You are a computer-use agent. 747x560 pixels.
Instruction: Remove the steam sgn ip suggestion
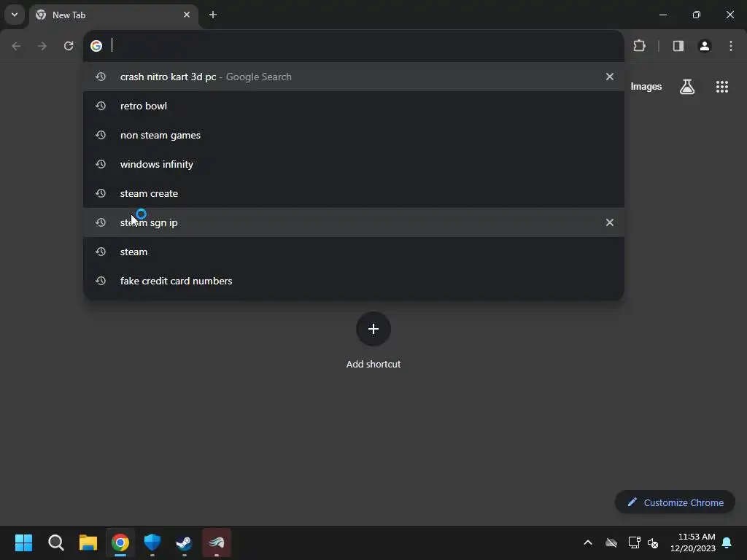tap(609, 222)
